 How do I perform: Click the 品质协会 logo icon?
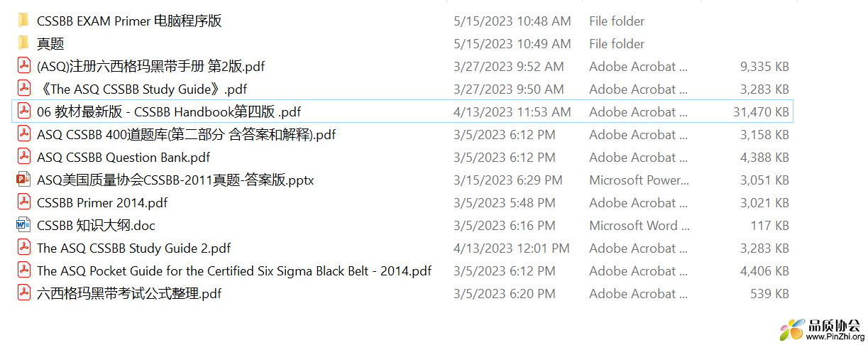(x=791, y=330)
